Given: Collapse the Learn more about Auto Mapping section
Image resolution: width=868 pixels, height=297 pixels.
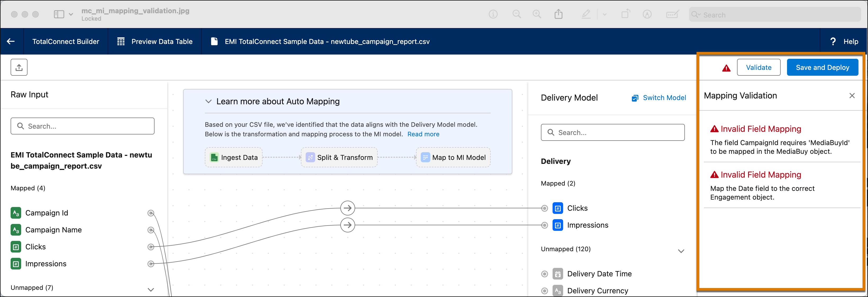Looking at the screenshot, I should tap(208, 101).
